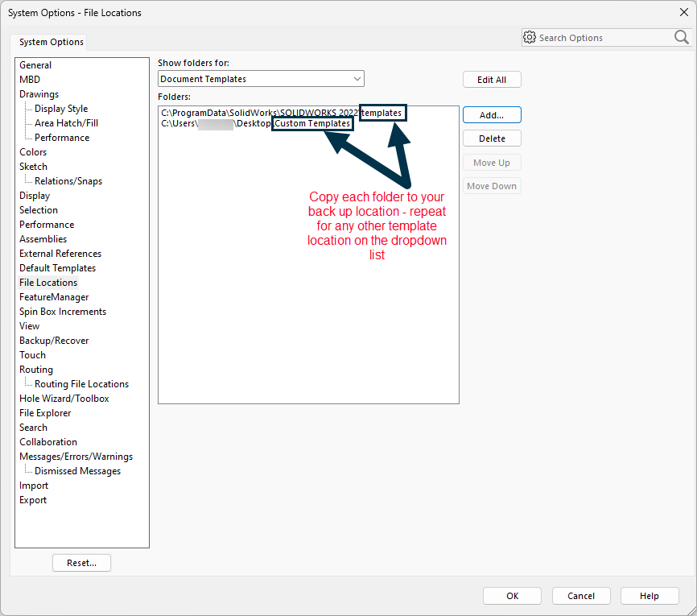Open Display options
The height and width of the screenshot is (616, 697).
click(x=35, y=196)
